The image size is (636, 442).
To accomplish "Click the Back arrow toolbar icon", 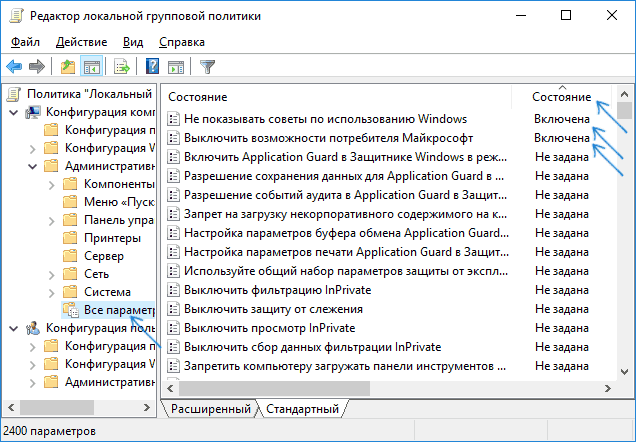I will [x=14, y=67].
